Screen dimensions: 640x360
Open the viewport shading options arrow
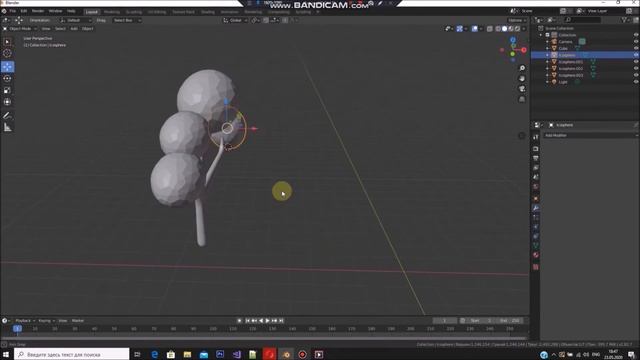[x=524, y=29]
